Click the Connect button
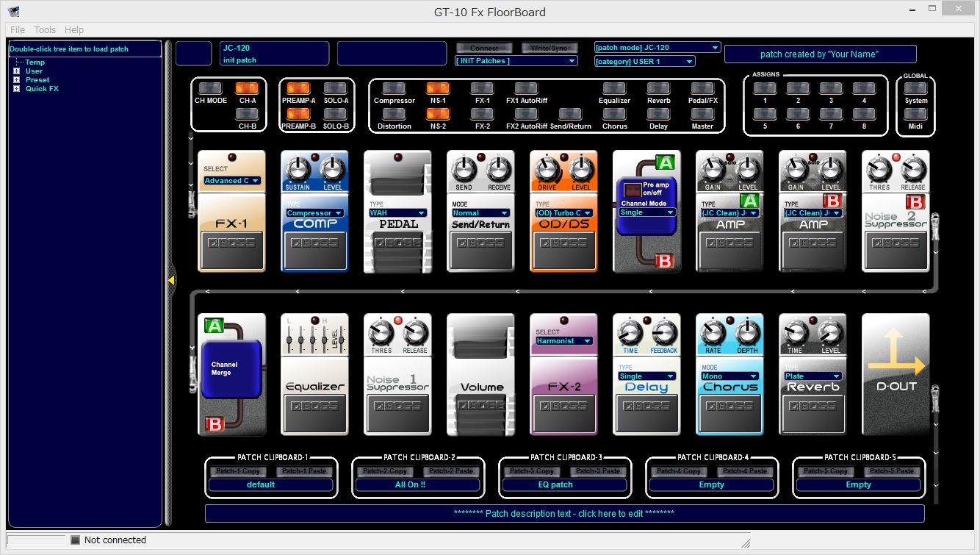The height and width of the screenshot is (555, 980). [x=484, y=48]
